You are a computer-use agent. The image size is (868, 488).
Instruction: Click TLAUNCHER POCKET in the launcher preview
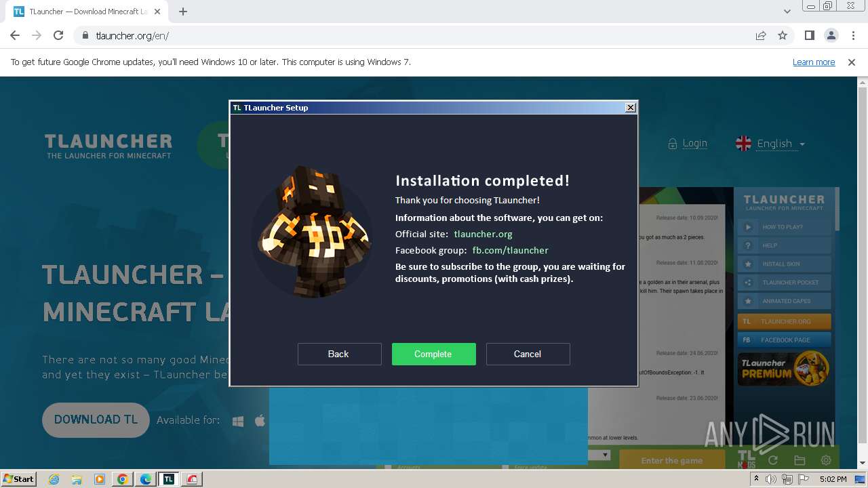[784, 283]
